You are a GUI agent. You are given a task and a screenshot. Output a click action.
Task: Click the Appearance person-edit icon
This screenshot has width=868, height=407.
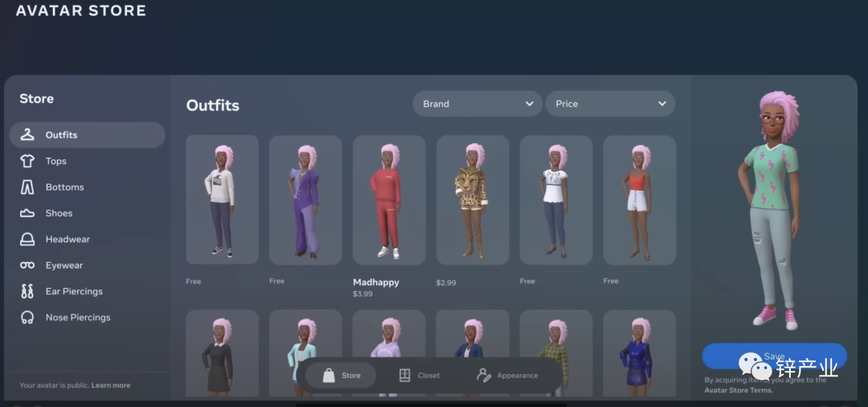pyautogui.click(x=484, y=376)
